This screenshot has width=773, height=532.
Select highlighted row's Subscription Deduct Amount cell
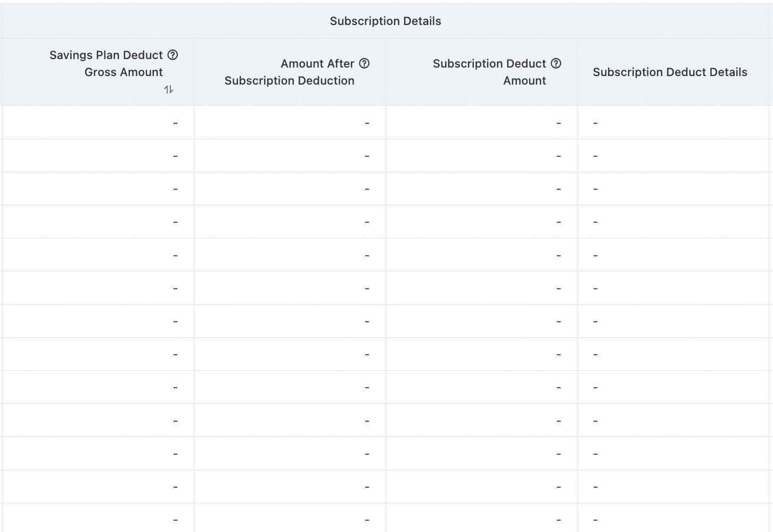[x=481, y=487]
